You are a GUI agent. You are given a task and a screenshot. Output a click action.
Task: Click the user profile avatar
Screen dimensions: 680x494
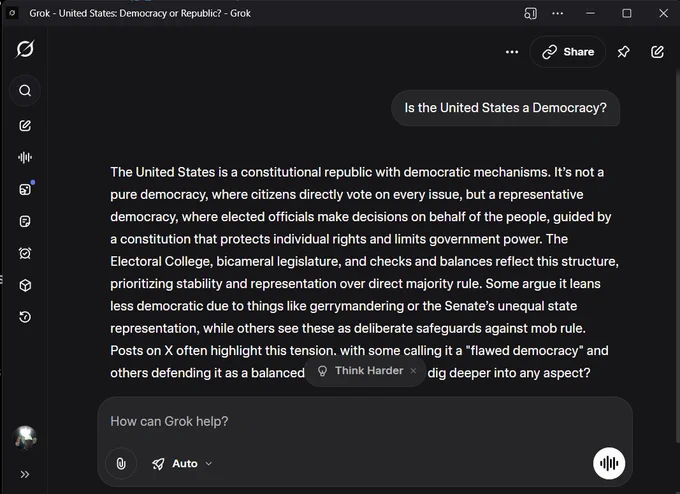(x=25, y=438)
